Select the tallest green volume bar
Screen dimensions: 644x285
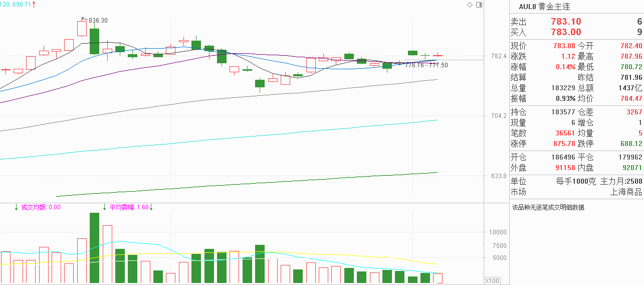94,248
